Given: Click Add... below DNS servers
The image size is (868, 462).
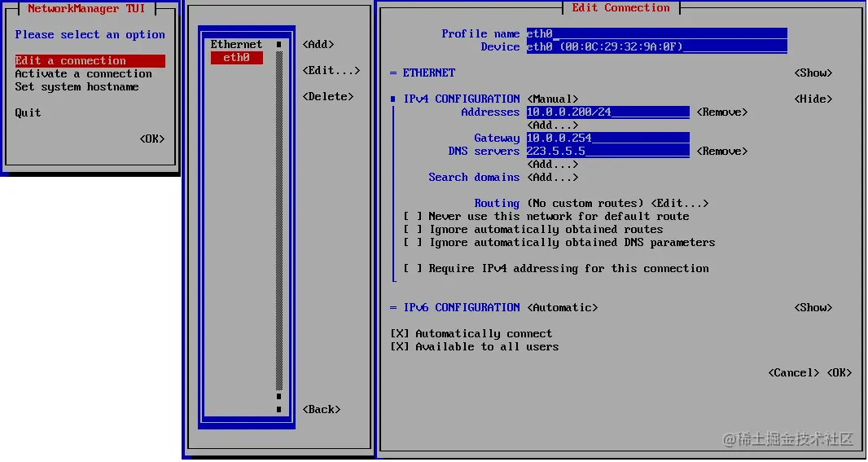Looking at the screenshot, I should [552, 165].
